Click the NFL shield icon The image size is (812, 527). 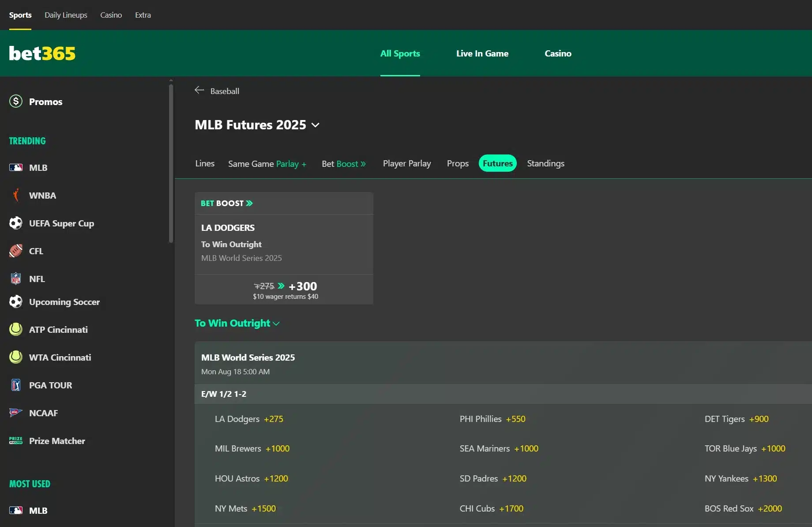pyautogui.click(x=16, y=279)
